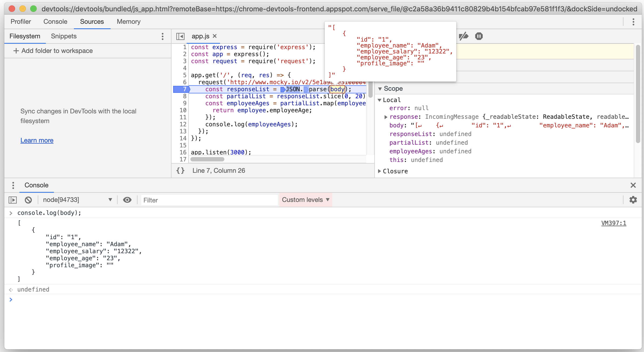
Task: Open the Learn more link
Action: pos(37,140)
